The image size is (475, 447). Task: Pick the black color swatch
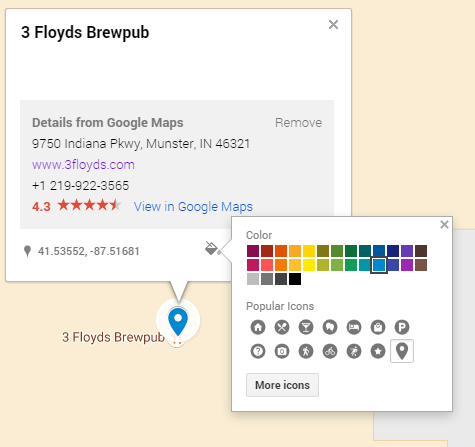click(295, 279)
